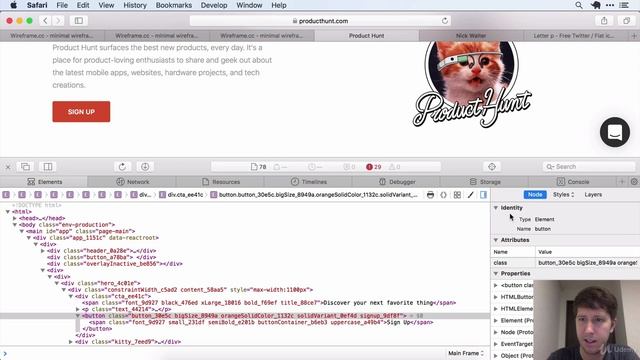Viewport: 640px width, 360px height.
Task: Open macOS Spotlight search
Action: pyautogui.click(x=579, y=5)
